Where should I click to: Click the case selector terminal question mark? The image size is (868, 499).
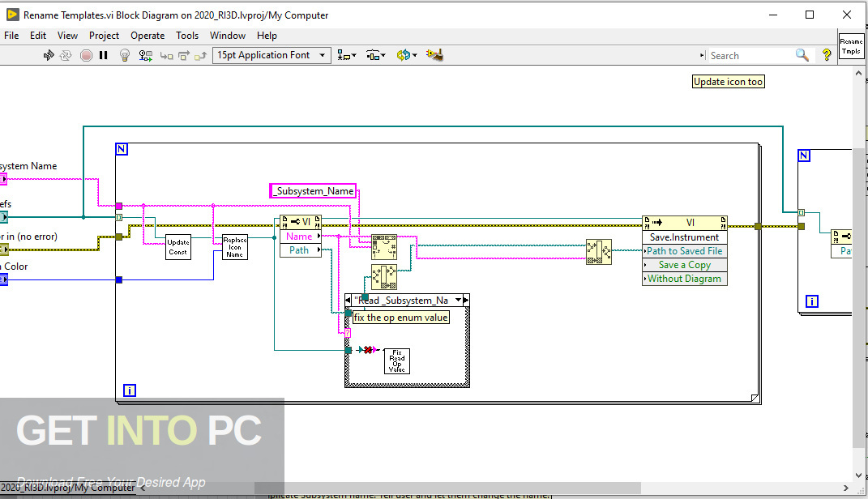[x=348, y=333]
